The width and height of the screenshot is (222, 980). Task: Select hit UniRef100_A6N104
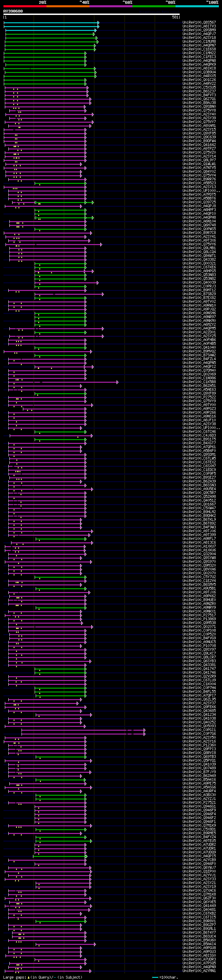199,221
